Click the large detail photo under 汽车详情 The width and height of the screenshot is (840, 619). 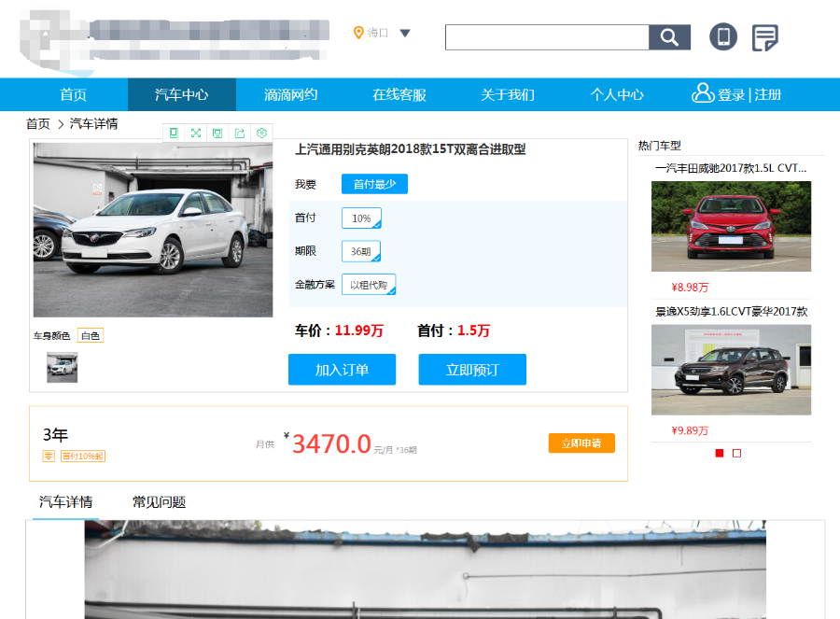(x=425, y=570)
